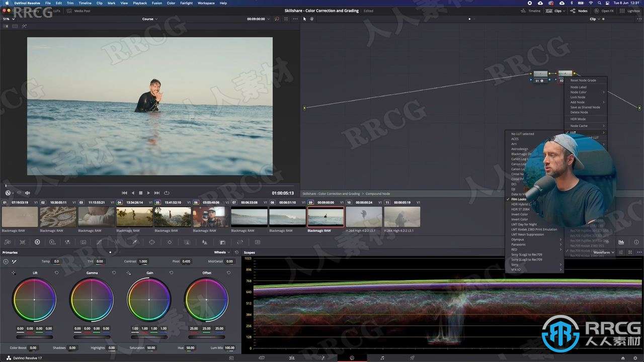The height and width of the screenshot is (362, 644).
Task: Open the Curves palette icon
Action: click(99, 242)
